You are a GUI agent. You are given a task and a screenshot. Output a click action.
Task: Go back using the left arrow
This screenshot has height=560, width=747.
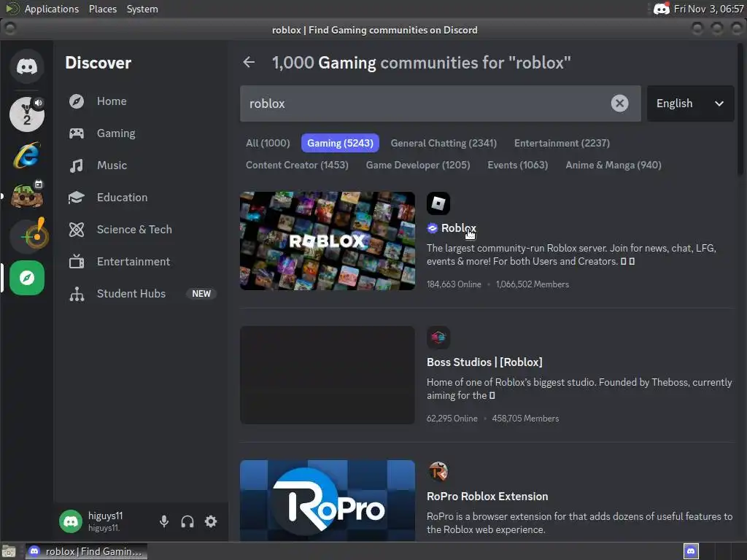pos(249,63)
